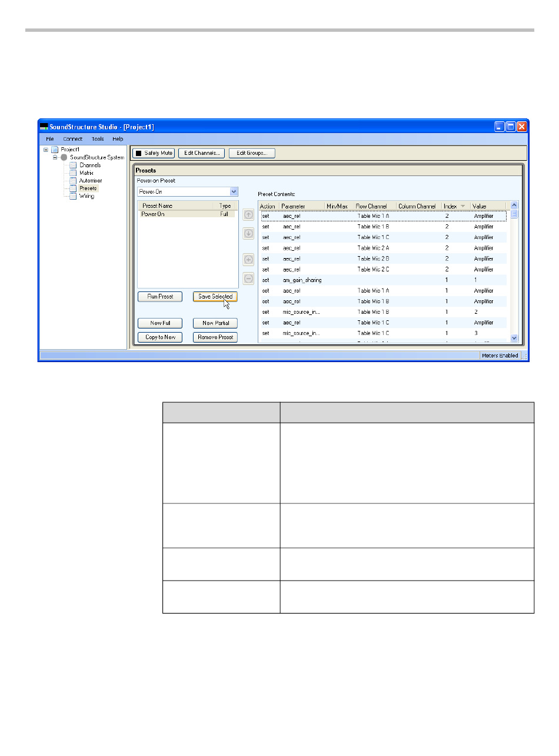Click the Run Preset button
The width and height of the screenshot is (559, 756).
[160, 297]
